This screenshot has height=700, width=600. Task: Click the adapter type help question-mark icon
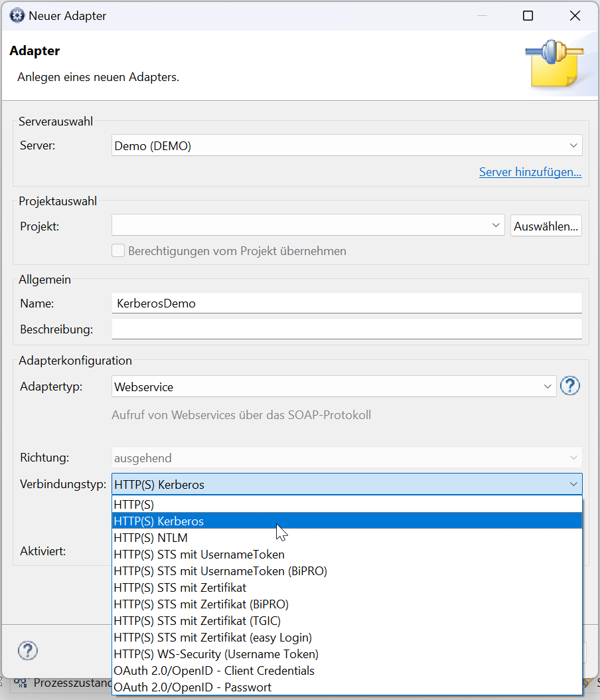(569, 386)
